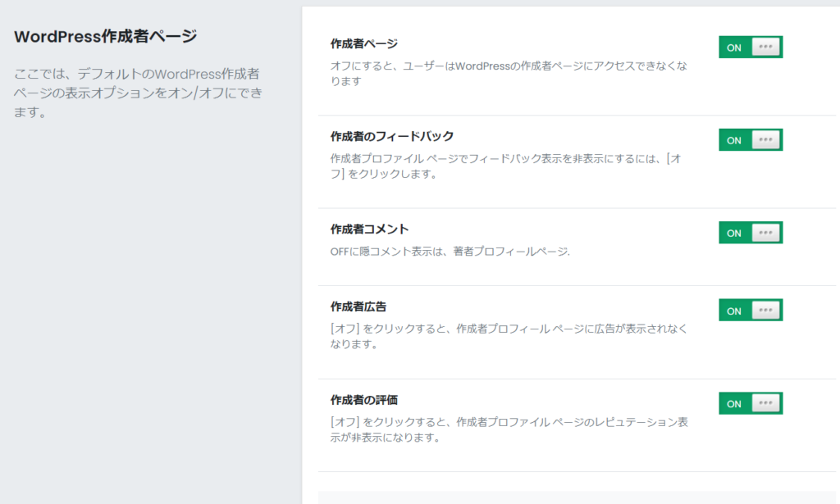Viewport: 840px width, 504px height.
Task: Click the description starting with オフにすると、ユーザーは
Action: pyautogui.click(x=509, y=73)
